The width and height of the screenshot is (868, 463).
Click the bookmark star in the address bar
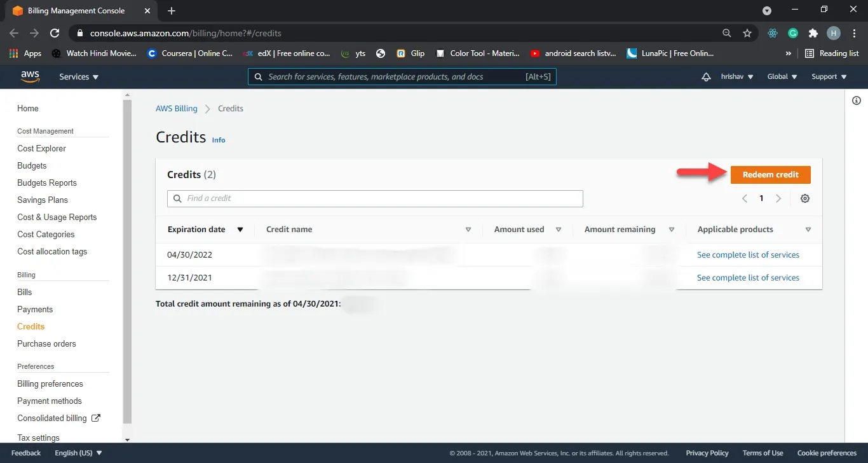coord(747,33)
